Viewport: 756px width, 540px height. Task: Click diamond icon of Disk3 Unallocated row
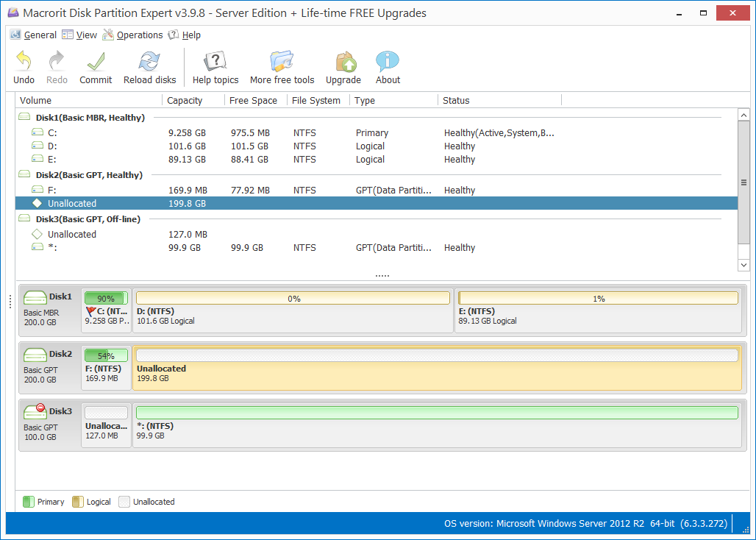37,234
